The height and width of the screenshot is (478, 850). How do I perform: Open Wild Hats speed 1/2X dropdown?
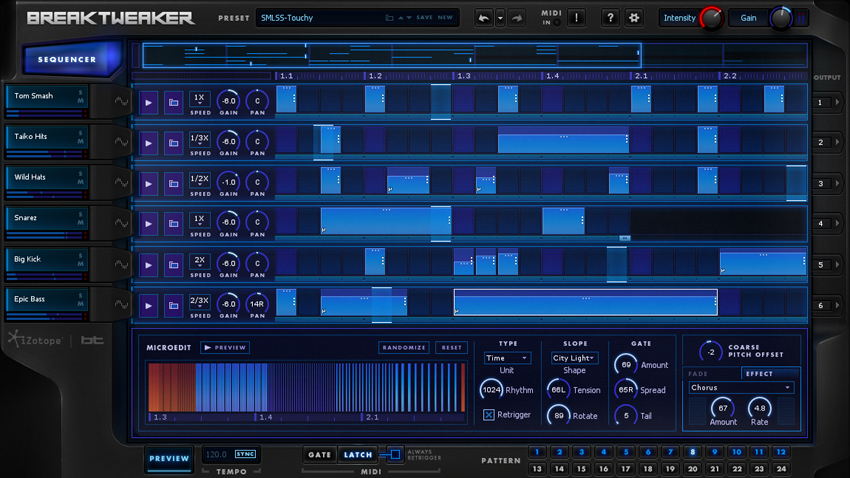pos(199,180)
